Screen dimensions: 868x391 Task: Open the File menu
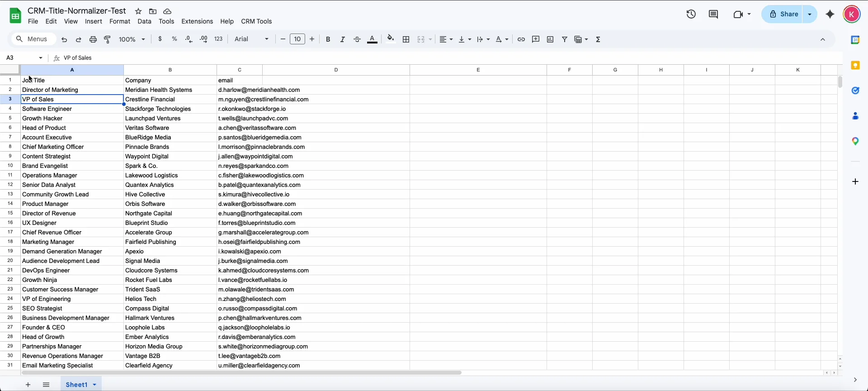point(33,21)
